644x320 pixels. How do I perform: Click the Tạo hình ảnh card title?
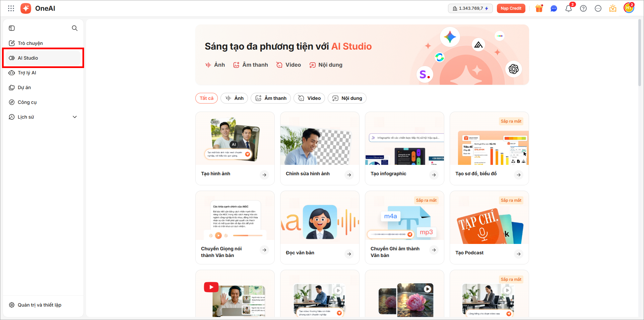click(216, 174)
